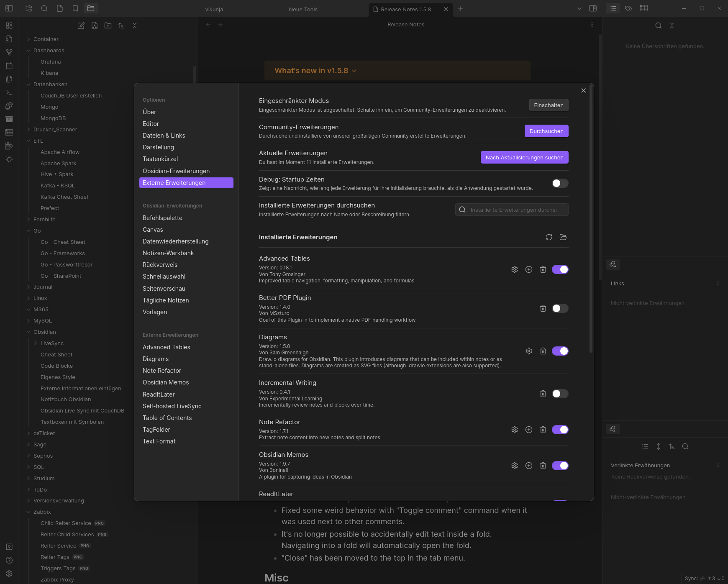Close the settings dialog

[584, 91]
